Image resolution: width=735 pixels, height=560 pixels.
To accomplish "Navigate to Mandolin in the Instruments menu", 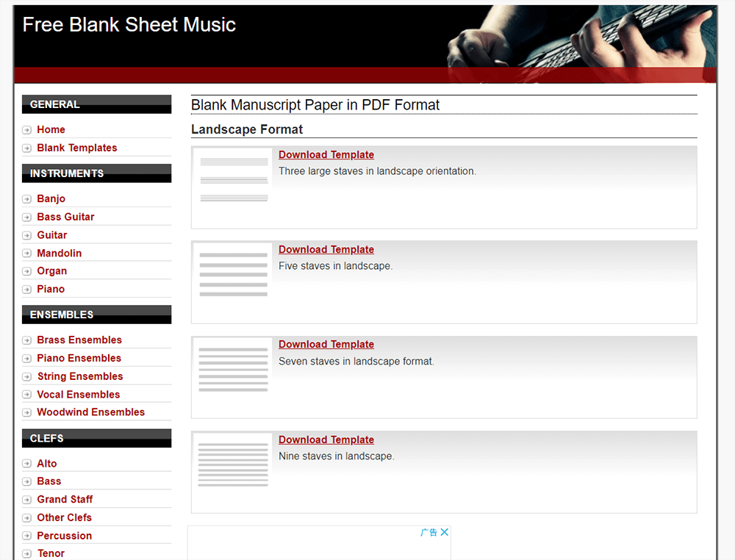I will click(59, 253).
